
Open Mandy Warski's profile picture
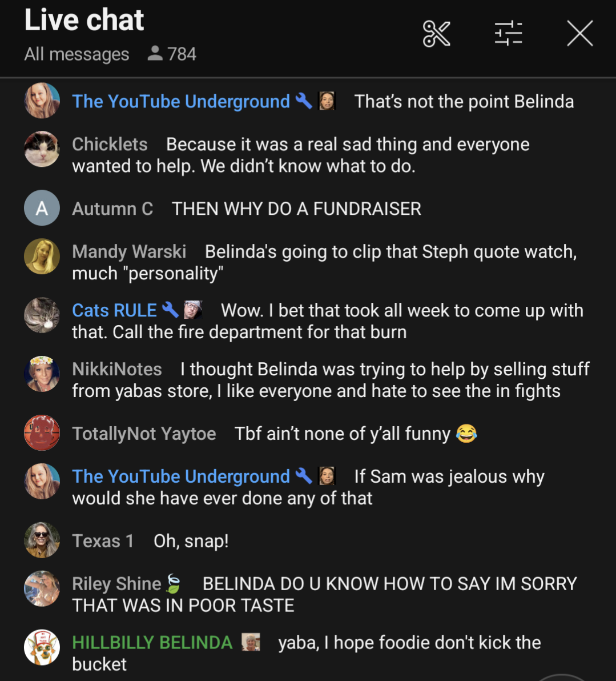click(42, 257)
